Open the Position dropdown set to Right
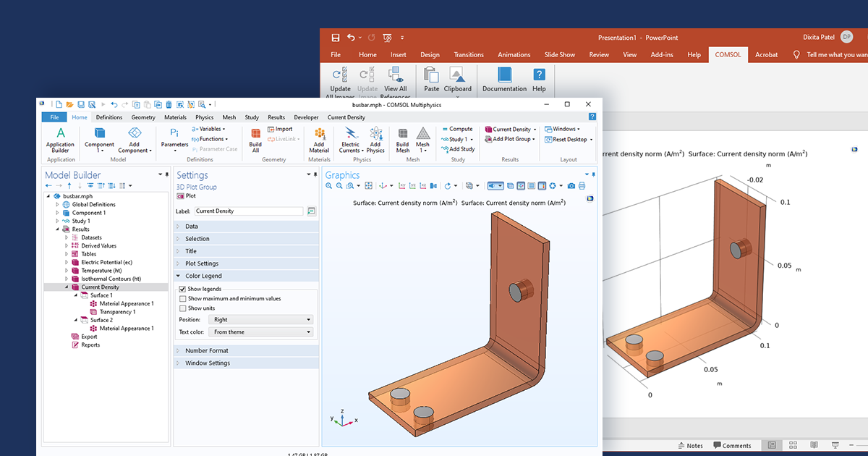This screenshot has height=456, width=868. (260, 319)
